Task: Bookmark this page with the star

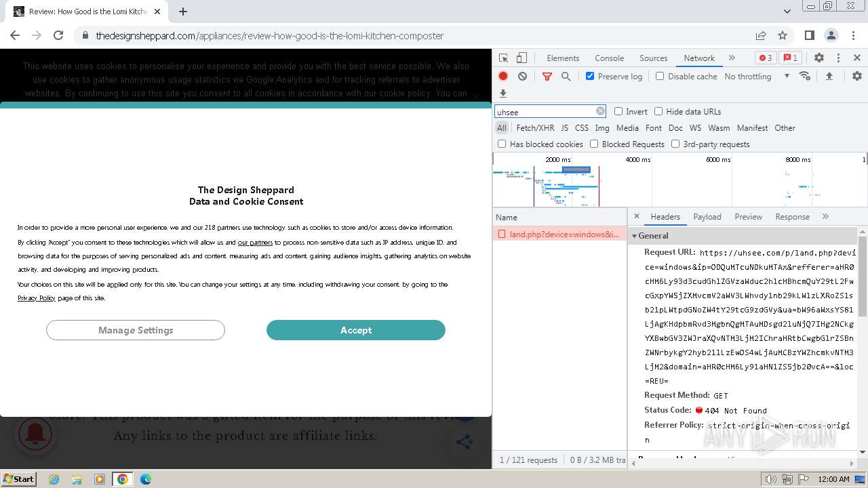Action: [783, 35]
